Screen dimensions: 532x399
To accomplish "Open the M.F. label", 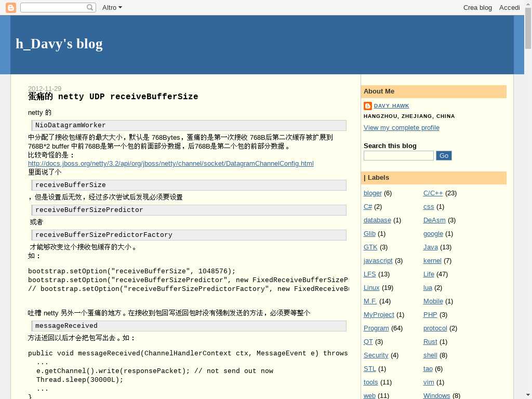I will (x=370, y=301).
